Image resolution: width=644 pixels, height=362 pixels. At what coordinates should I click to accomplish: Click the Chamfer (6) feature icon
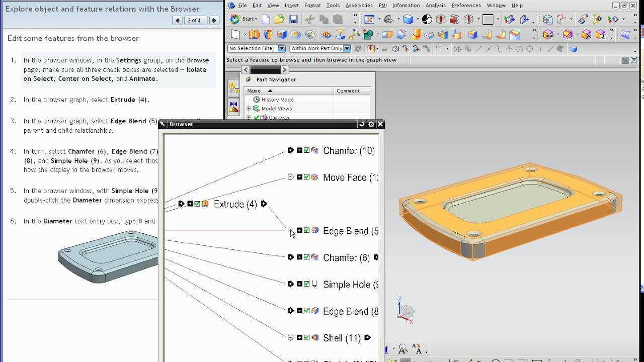[315, 257]
